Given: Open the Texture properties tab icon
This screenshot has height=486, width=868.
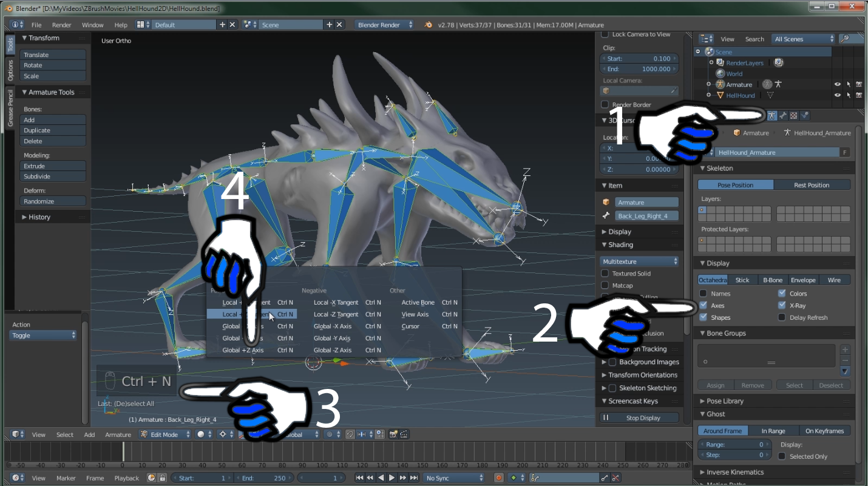Looking at the screenshot, I should pos(793,115).
